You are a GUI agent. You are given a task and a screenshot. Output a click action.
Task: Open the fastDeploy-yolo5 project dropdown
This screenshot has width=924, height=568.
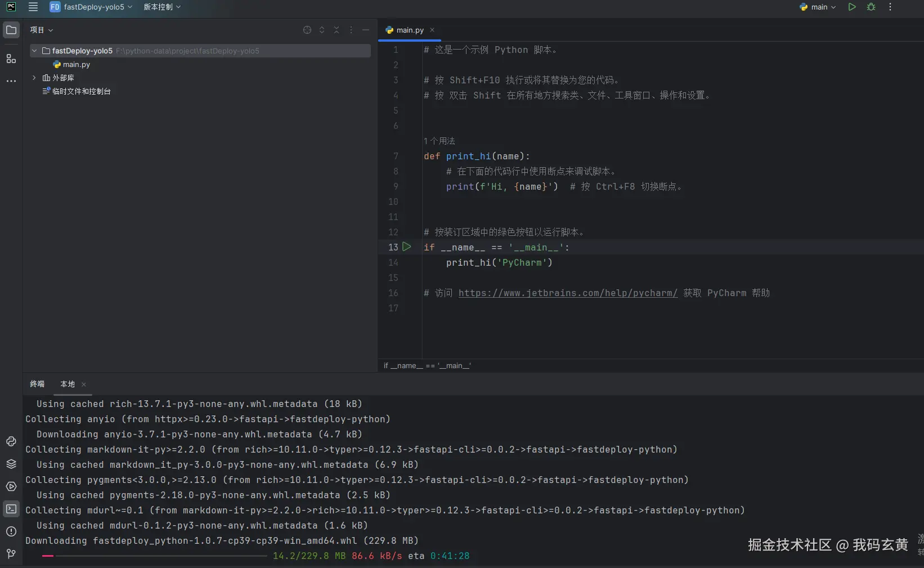91,7
